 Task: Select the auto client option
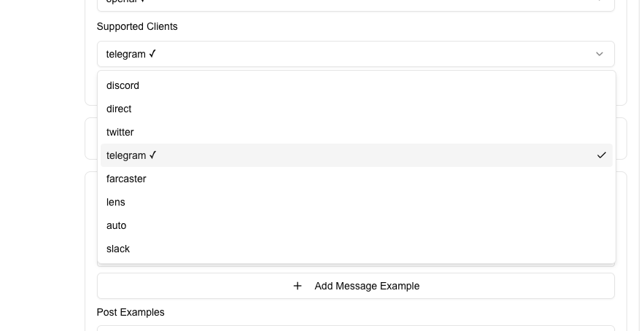(117, 225)
